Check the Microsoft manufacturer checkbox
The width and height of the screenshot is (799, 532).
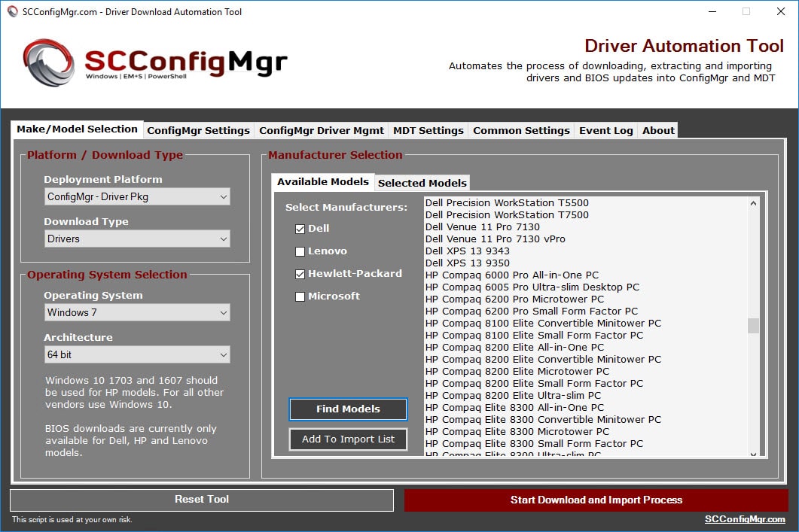pos(300,296)
